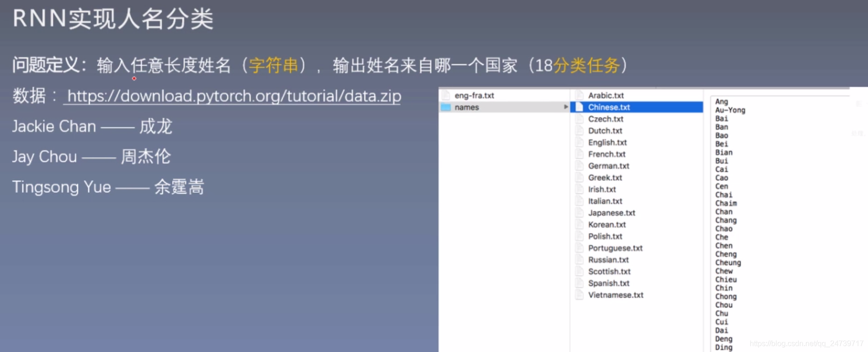Select Vietnamese.txt file
This screenshot has width=868, height=352.
click(616, 295)
